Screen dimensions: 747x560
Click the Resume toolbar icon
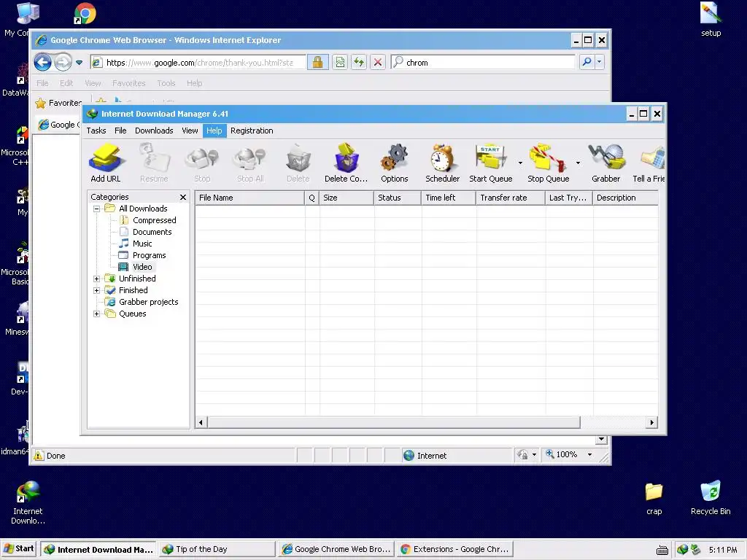click(x=154, y=163)
